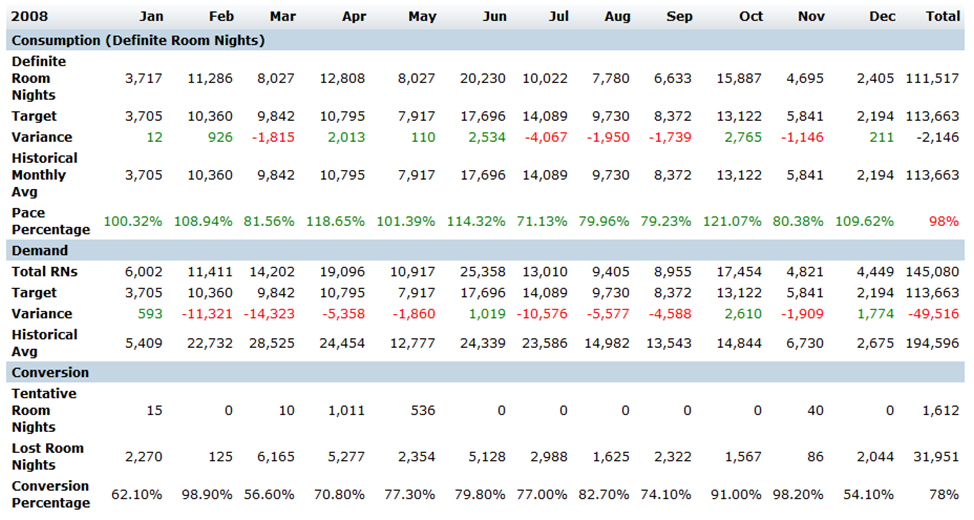Image resolution: width=974 pixels, height=520 pixels.
Task: Click the 24,339 Historical Avg value
Action: [483, 344]
